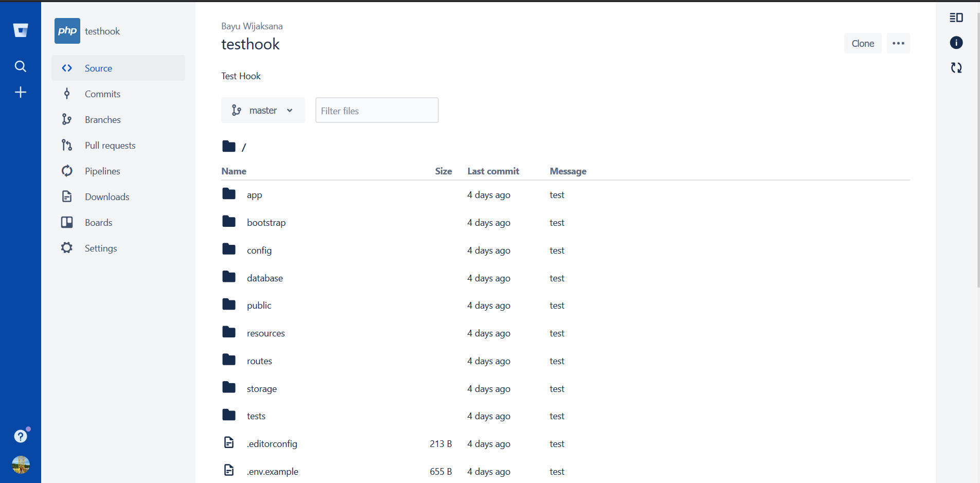Open the Boards menu item

(118, 222)
